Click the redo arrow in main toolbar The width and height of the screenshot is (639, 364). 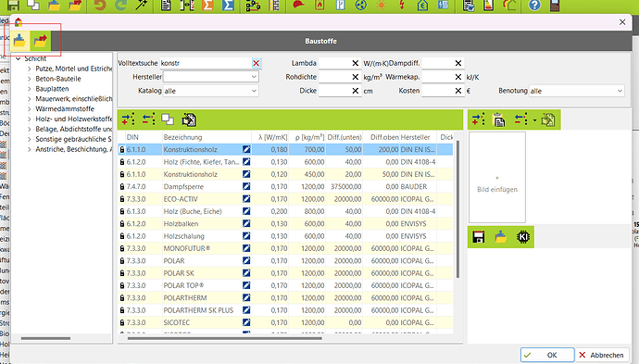[x=120, y=6]
